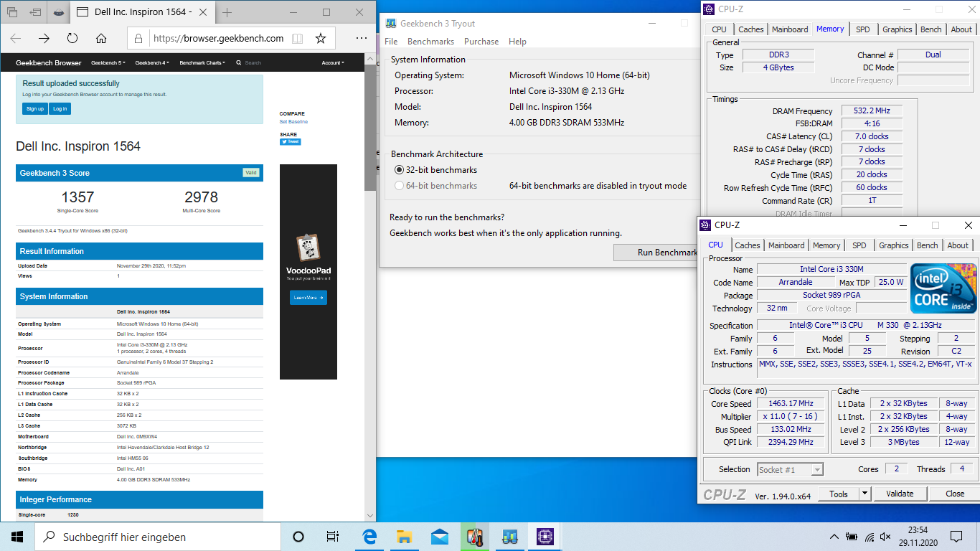The height and width of the screenshot is (551, 980).
Task: Select 64-bit benchmarks radio button
Action: pos(400,186)
